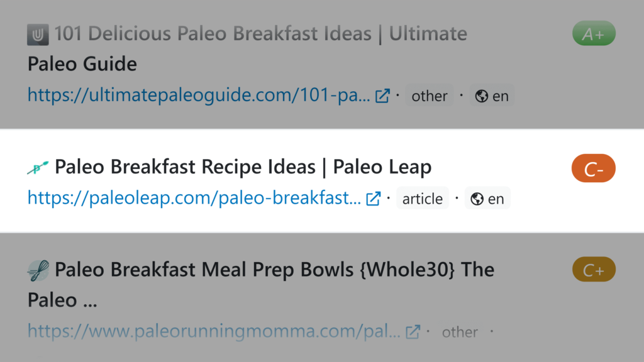Click the 'article' type tag
644x362 pixels.
tap(423, 199)
